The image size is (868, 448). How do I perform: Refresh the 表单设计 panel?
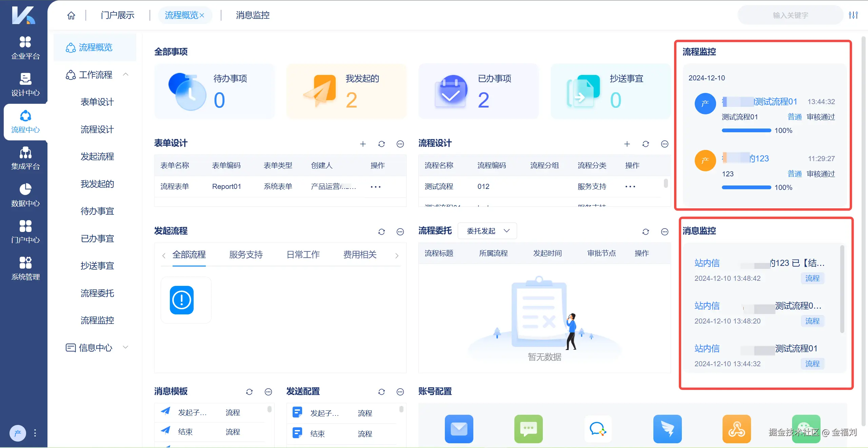(x=381, y=144)
